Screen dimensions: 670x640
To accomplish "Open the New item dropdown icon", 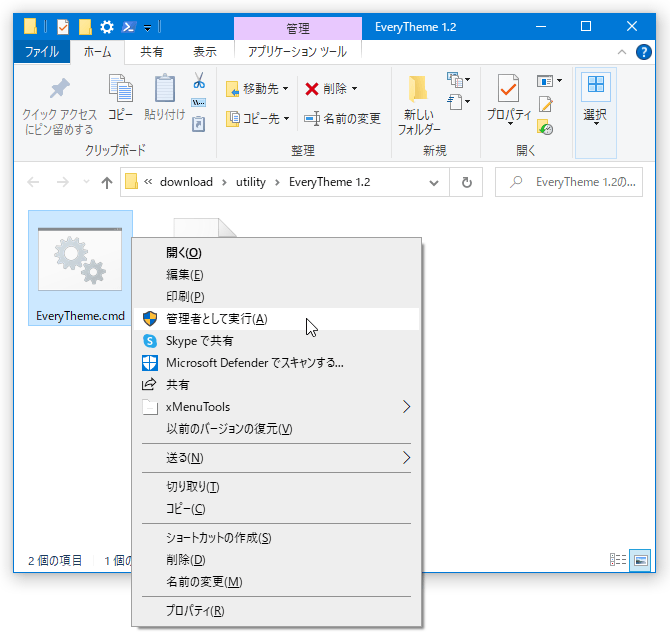I will [x=458, y=79].
